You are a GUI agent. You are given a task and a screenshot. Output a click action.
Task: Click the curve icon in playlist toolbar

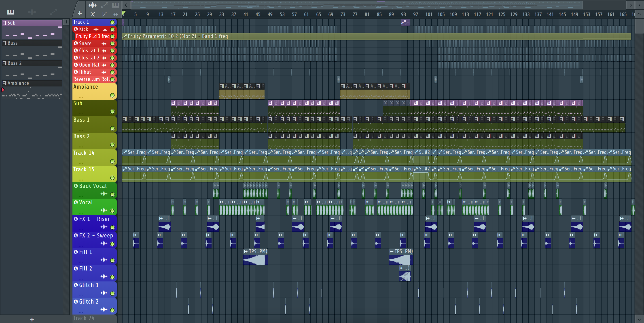(x=104, y=15)
